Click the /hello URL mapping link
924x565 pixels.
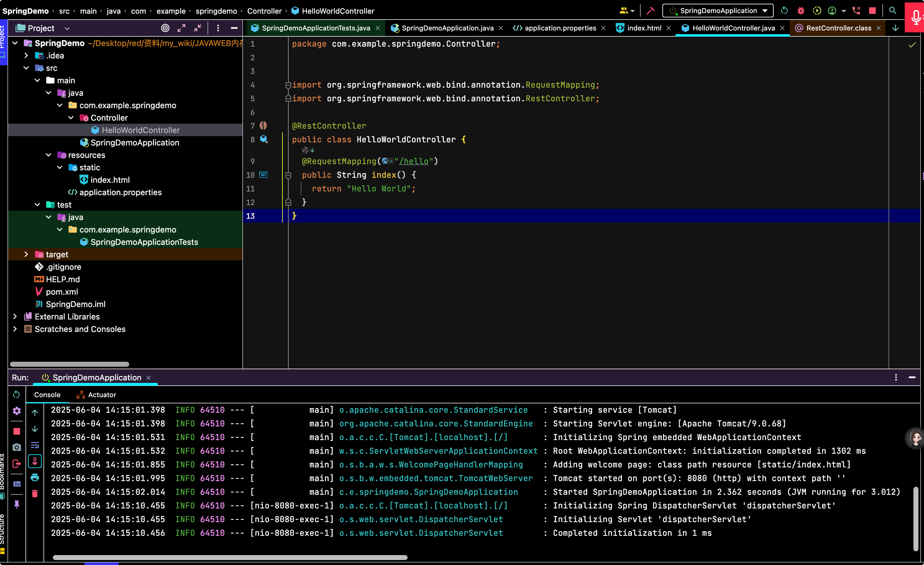tap(414, 161)
